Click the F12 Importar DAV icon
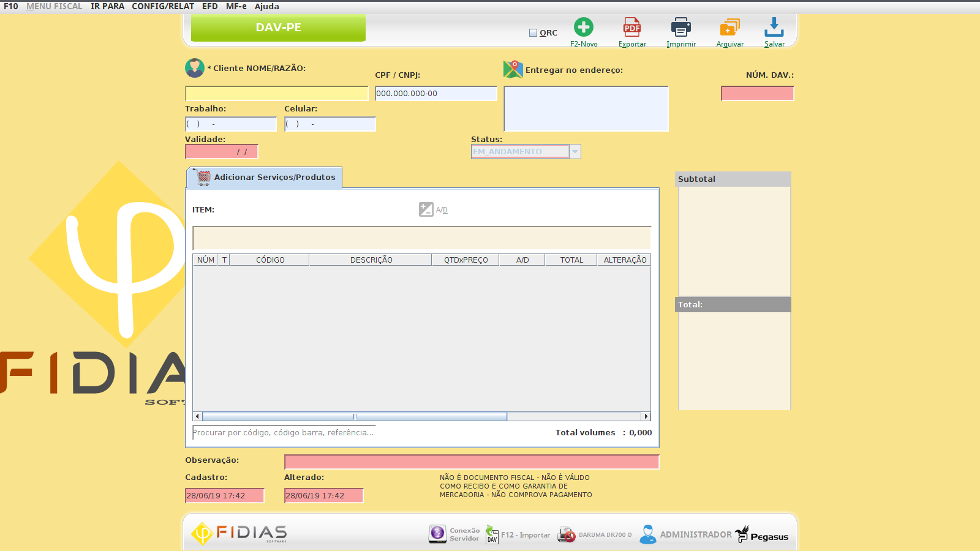Screen dimensions: 980x551 [x=492, y=534]
